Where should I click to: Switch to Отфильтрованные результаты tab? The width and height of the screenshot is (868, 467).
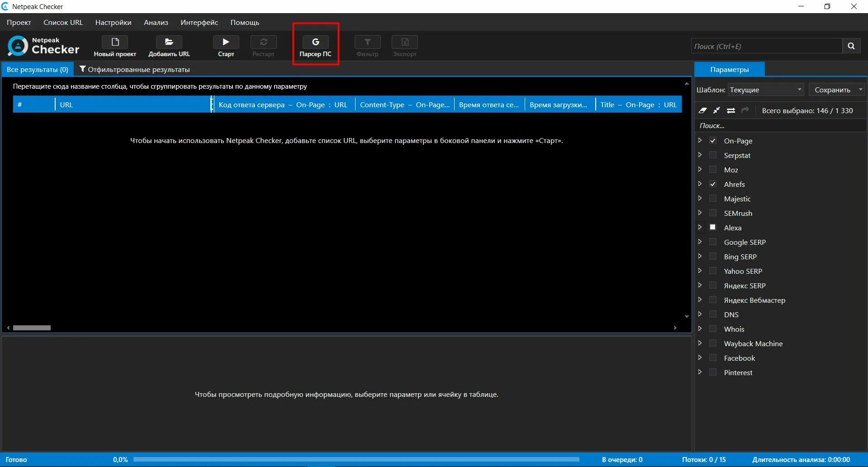pos(134,69)
